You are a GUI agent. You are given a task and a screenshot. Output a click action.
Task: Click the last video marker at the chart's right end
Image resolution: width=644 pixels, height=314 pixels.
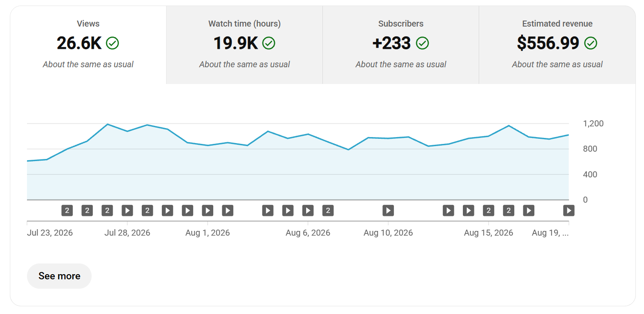[569, 210]
